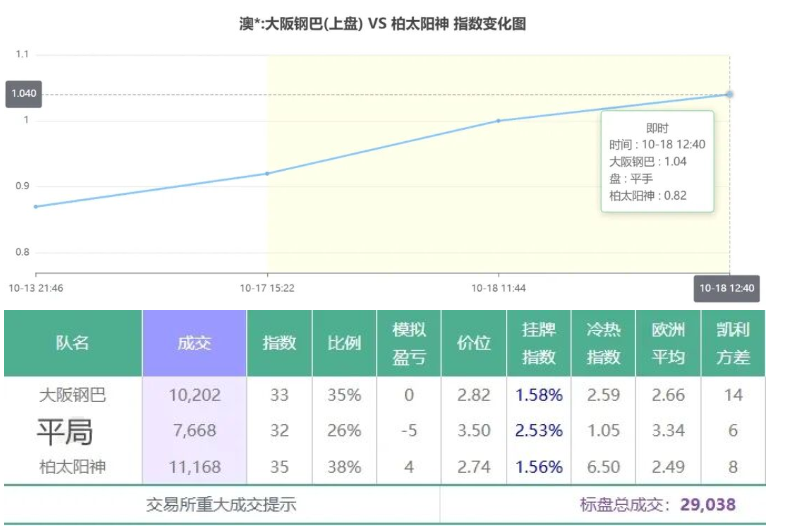Click the 挂牌指数 column header
Viewport: 800px width, 526px height.
click(539, 343)
